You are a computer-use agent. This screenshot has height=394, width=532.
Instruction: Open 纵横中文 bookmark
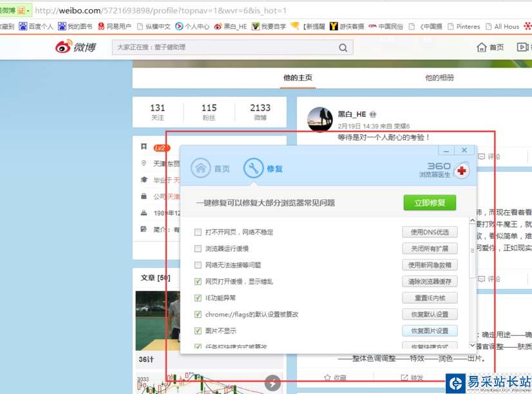pos(154,26)
